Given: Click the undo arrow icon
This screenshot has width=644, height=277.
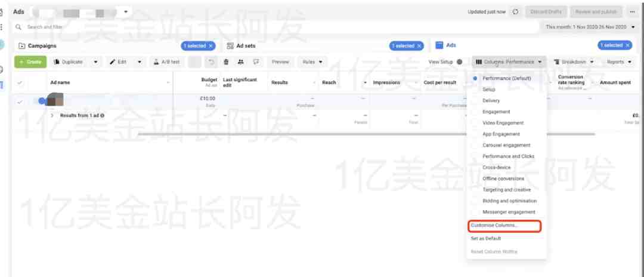Looking at the screenshot, I should 211,62.
